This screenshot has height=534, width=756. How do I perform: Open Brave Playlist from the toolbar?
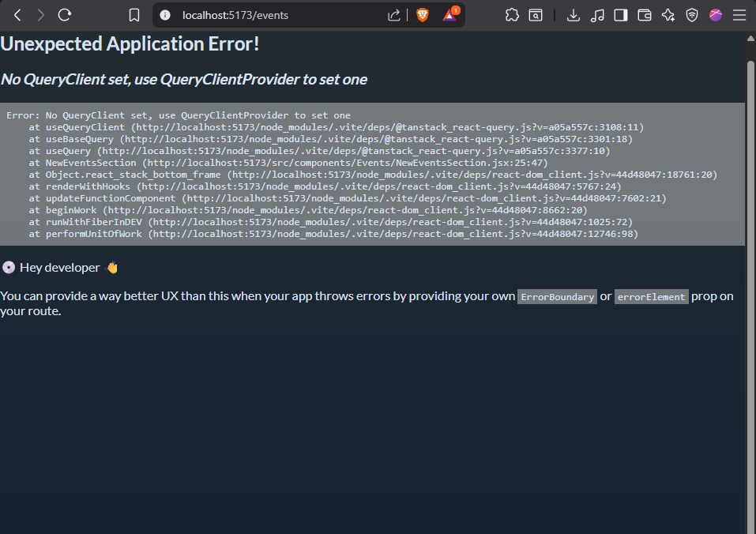(x=597, y=15)
